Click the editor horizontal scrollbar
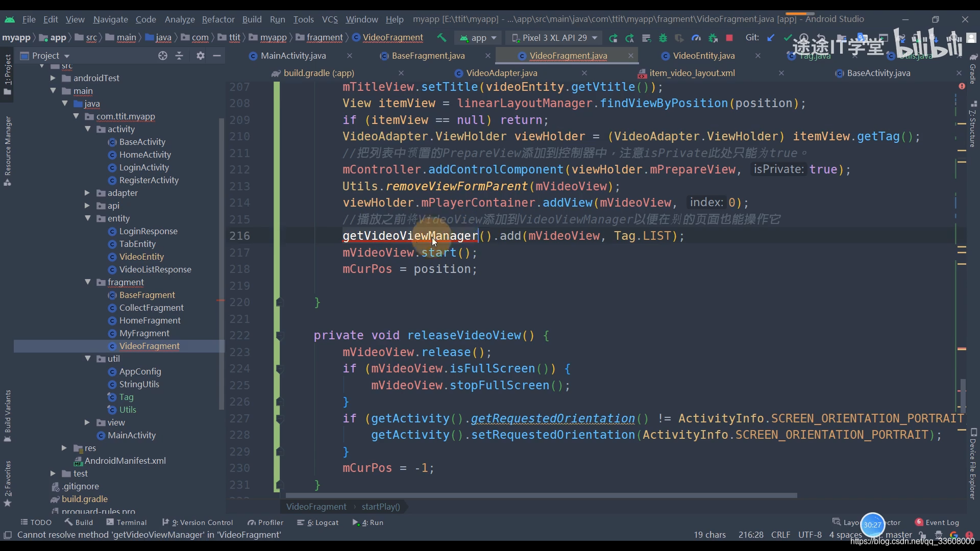This screenshot has height=551, width=980. (541, 495)
